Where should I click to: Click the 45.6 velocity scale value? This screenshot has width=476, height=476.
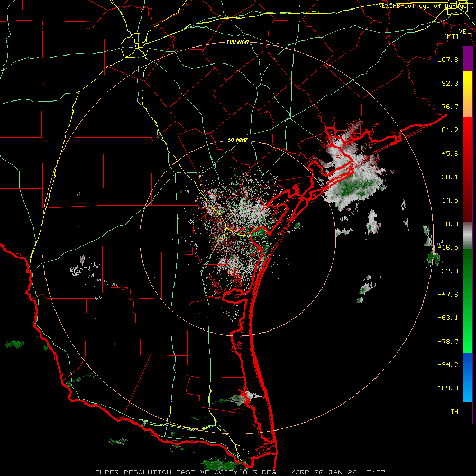point(450,153)
